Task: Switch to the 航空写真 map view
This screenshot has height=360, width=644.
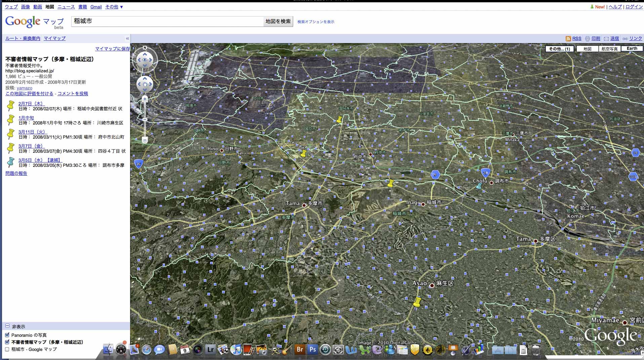Action: 609,49
